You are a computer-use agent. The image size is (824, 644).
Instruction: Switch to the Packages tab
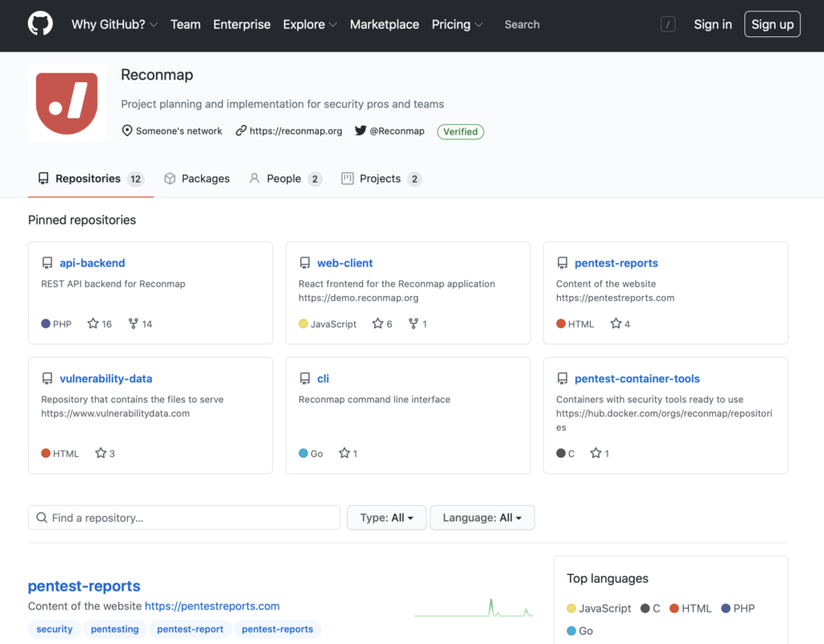coord(197,179)
